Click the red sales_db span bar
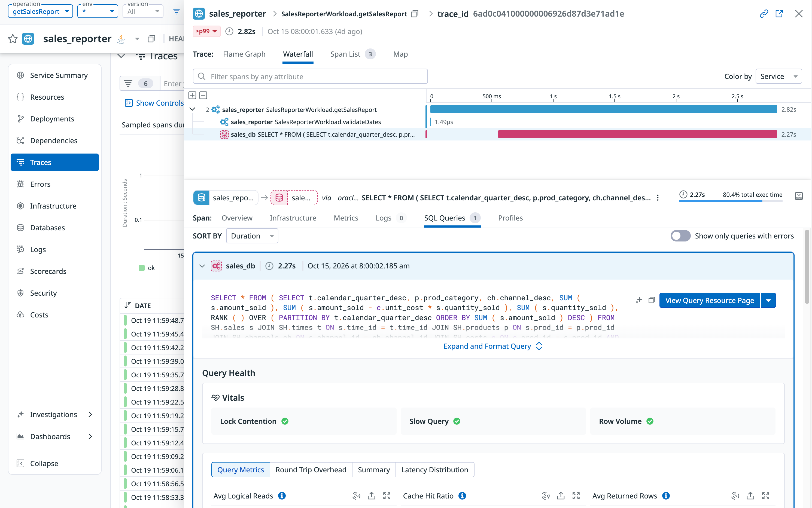Viewport: 812px width, 508px height. [x=637, y=134]
